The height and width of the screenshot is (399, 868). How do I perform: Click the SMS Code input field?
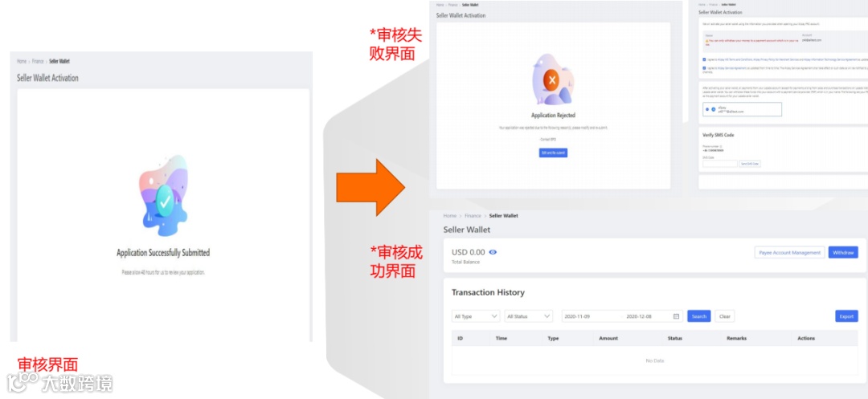point(720,164)
